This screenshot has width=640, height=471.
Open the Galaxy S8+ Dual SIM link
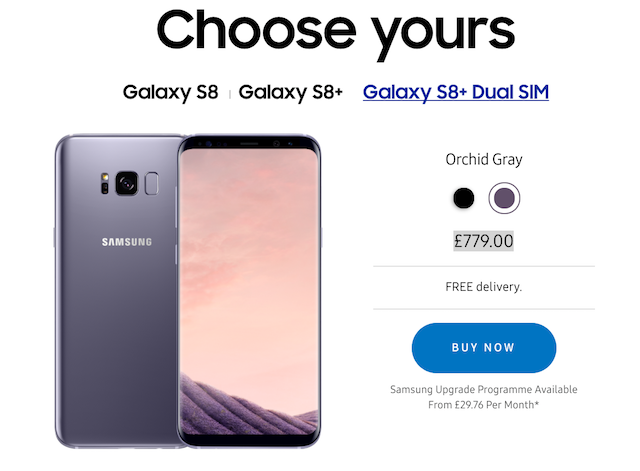coord(456,92)
